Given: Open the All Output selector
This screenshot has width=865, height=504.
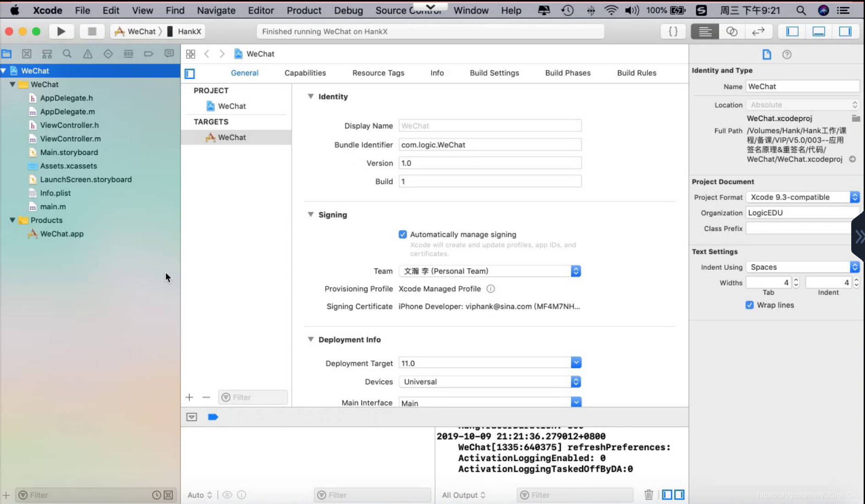Looking at the screenshot, I should [463, 495].
